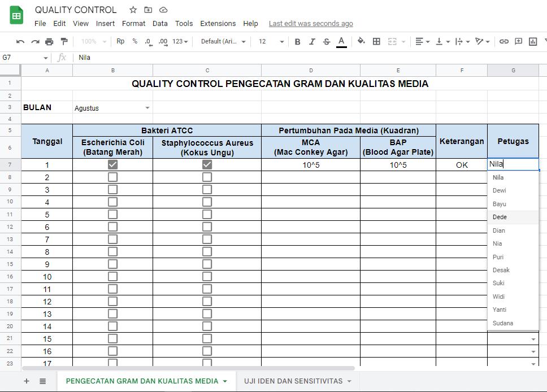This screenshot has width=547, height=392.
Task: Apply strikethrough formatting
Action: point(327,41)
